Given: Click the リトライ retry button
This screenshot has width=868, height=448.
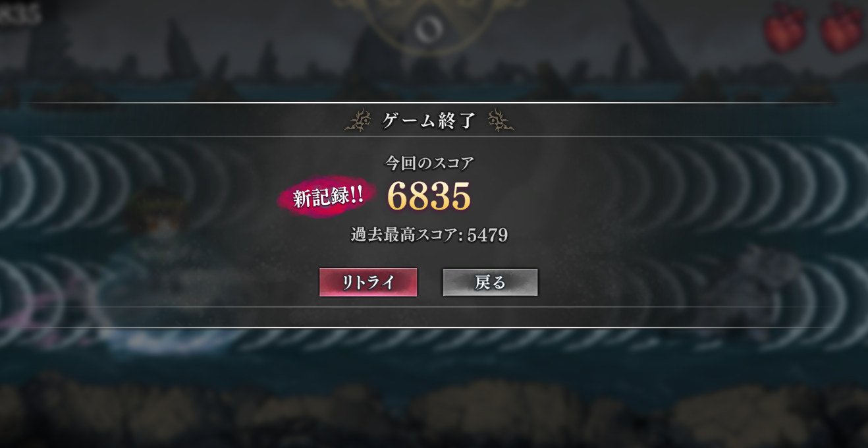Looking at the screenshot, I should pos(368,282).
